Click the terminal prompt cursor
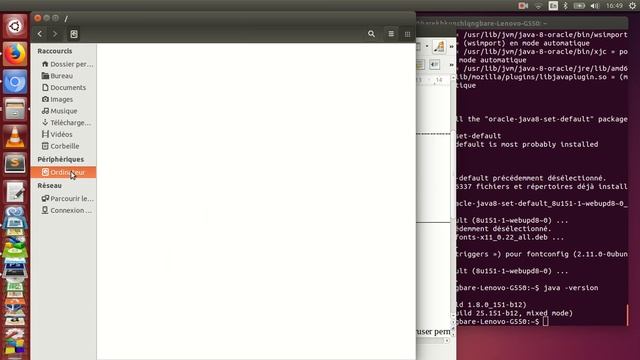 tap(546, 322)
